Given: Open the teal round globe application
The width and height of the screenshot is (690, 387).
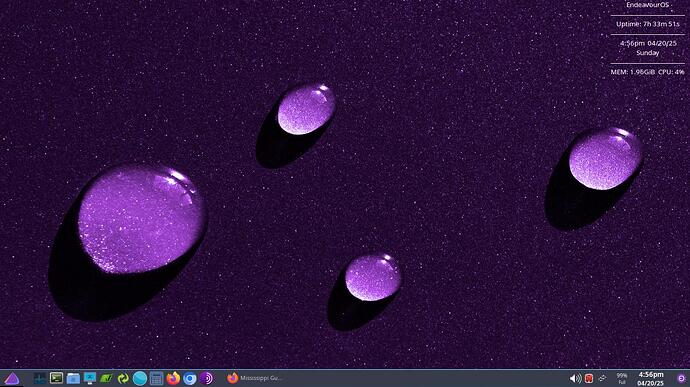Looking at the screenshot, I should pyautogui.click(x=140, y=378).
